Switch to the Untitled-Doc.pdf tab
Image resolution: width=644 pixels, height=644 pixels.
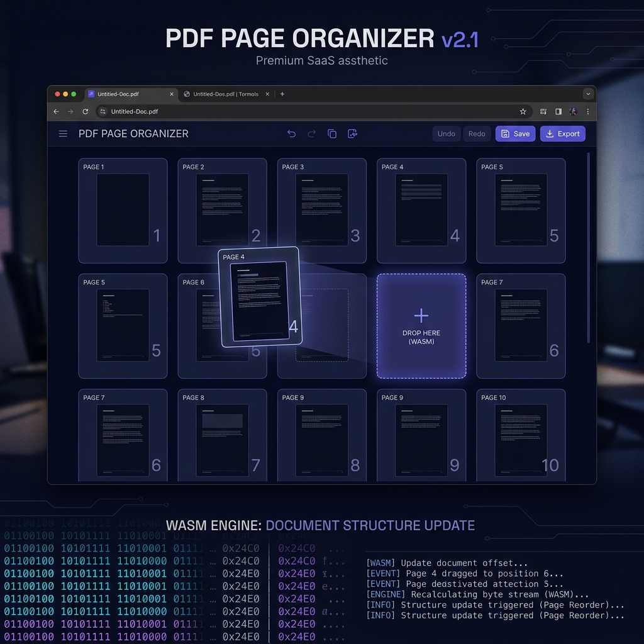pos(131,94)
